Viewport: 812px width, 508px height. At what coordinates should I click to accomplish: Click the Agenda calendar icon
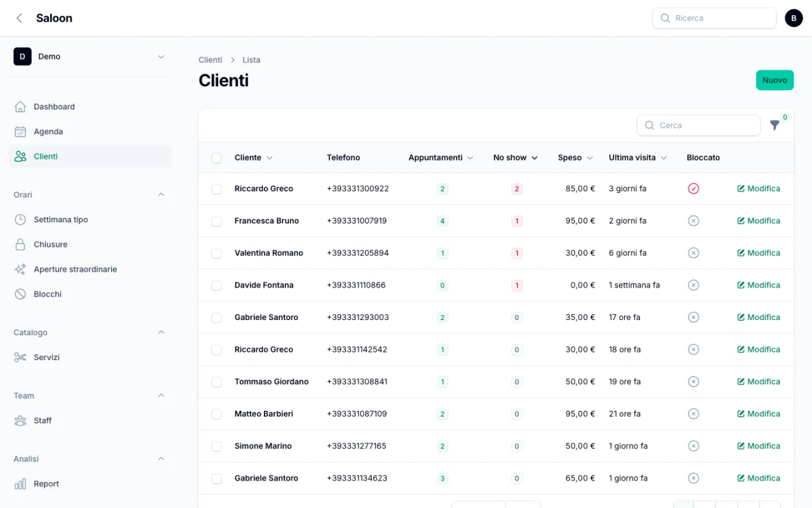point(20,131)
